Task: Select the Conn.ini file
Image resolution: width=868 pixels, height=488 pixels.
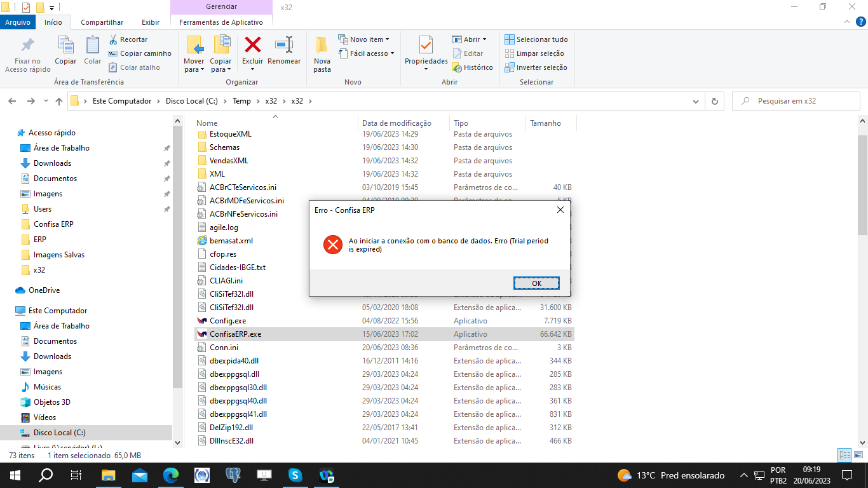Action: (224, 348)
